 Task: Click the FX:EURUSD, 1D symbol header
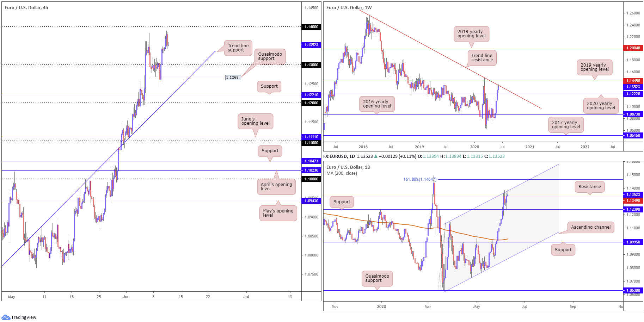339,156
